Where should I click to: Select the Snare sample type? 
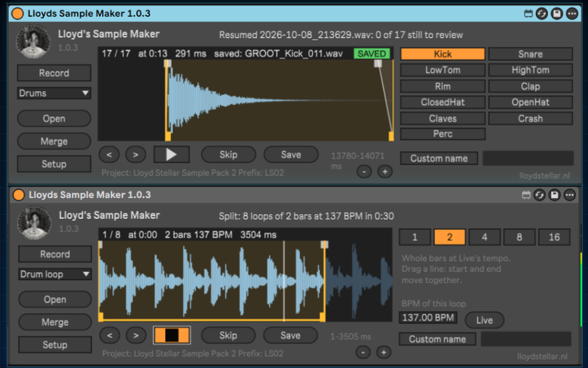coord(531,54)
